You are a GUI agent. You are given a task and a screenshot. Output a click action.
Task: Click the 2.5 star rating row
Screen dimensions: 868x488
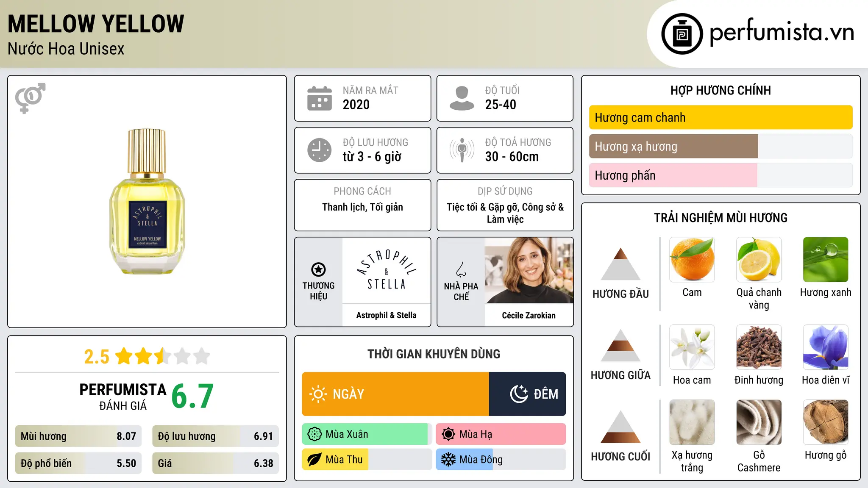[x=147, y=356]
